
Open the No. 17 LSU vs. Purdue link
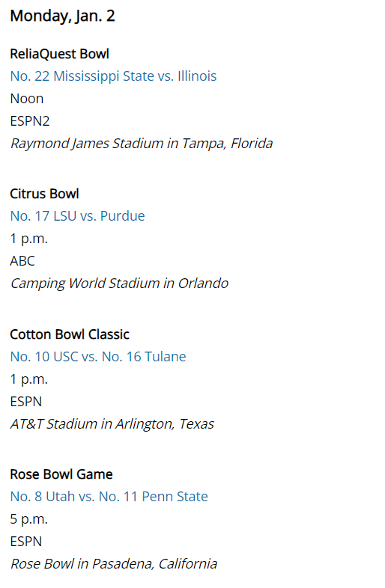click(x=77, y=216)
